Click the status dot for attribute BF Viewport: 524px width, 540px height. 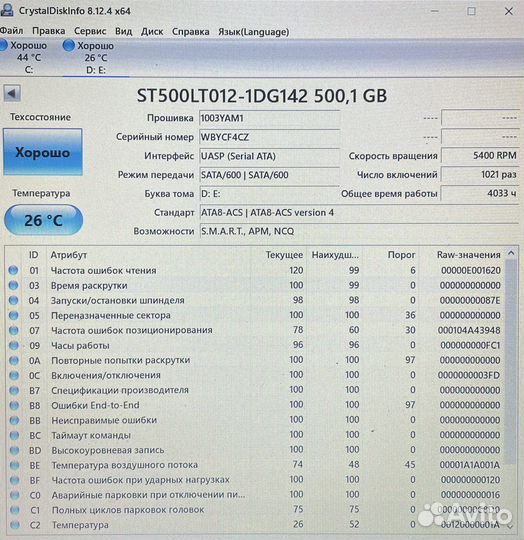point(14,480)
